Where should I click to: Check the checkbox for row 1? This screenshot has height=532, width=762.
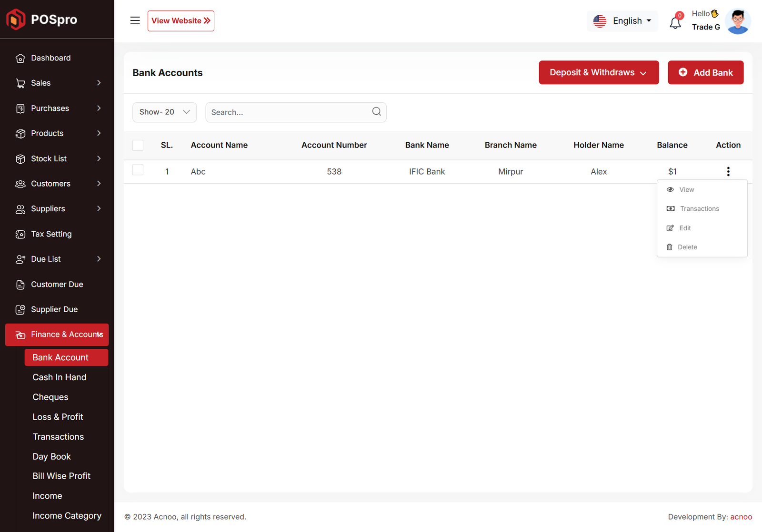(x=138, y=170)
